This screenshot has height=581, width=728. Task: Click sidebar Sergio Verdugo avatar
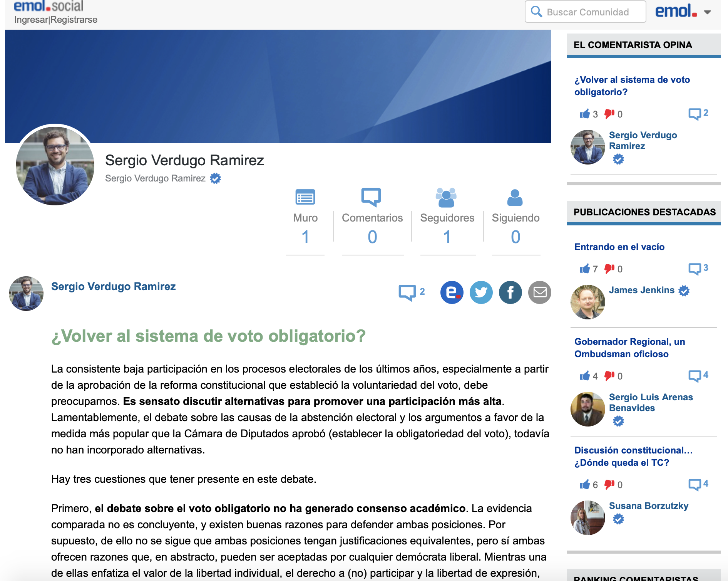point(588,147)
